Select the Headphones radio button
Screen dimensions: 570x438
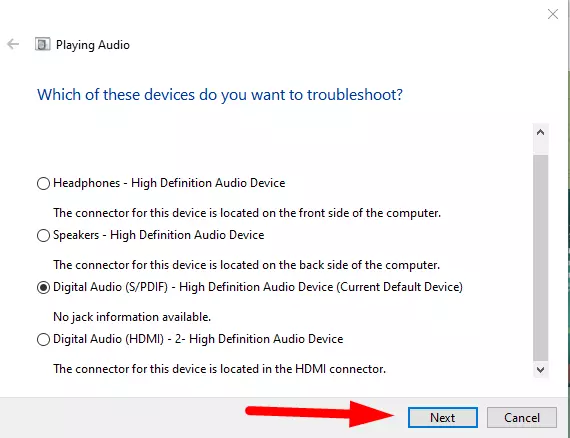click(43, 183)
